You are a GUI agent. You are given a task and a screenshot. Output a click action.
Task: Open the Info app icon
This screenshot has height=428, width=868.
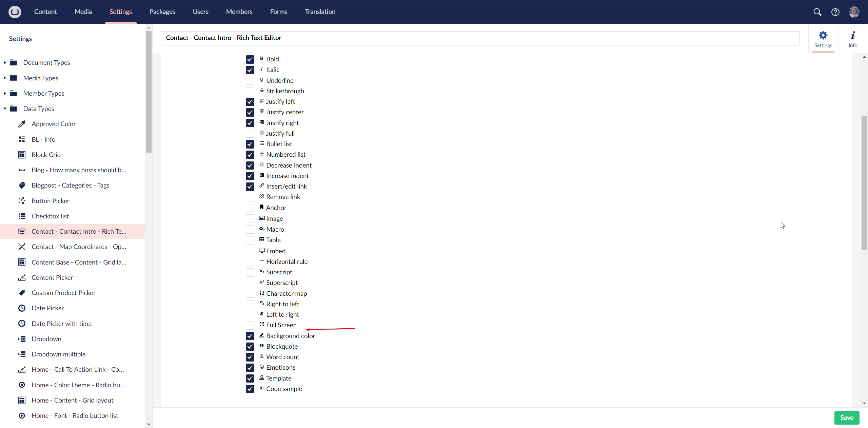[x=853, y=39]
